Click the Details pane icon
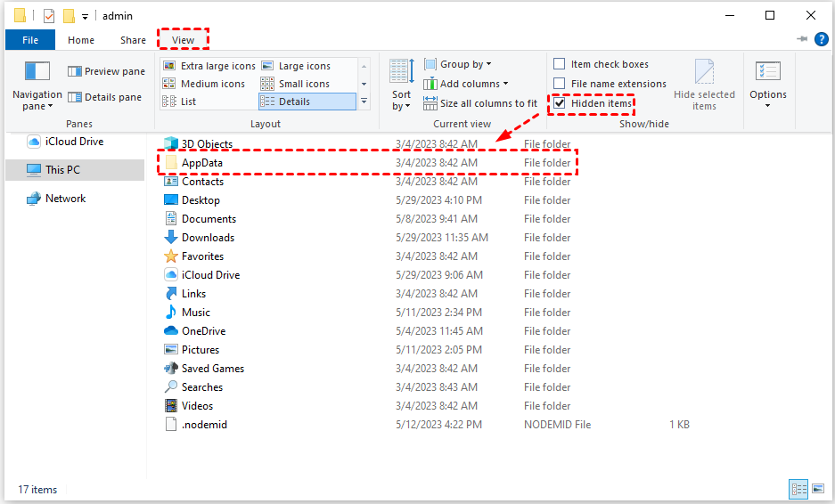The height and width of the screenshot is (504, 835). coord(75,97)
